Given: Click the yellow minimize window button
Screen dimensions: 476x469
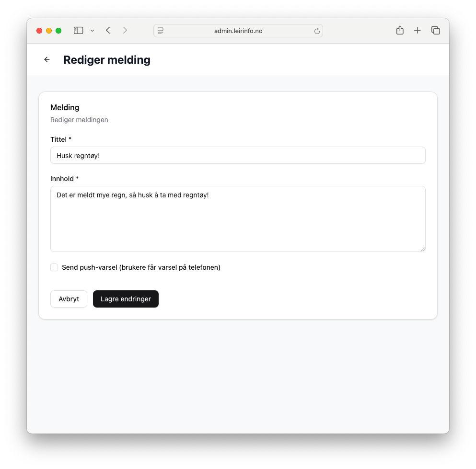Looking at the screenshot, I should click(x=49, y=31).
